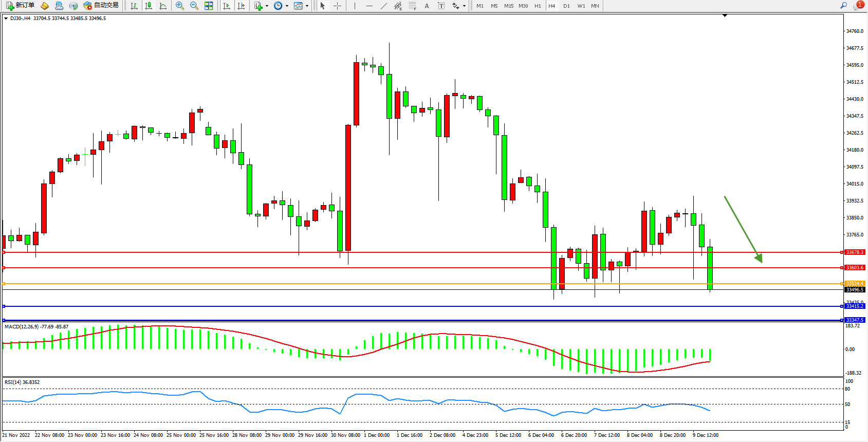This screenshot has height=442, width=868.
Task: Open the indicators list dropdown arrow
Action: pyautogui.click(x=267, y=6)
